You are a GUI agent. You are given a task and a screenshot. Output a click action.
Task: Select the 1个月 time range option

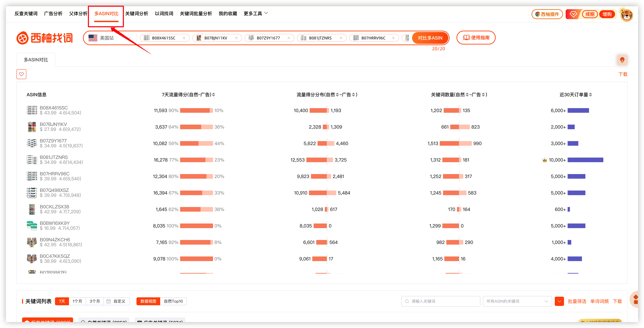(x=77, y=301)
